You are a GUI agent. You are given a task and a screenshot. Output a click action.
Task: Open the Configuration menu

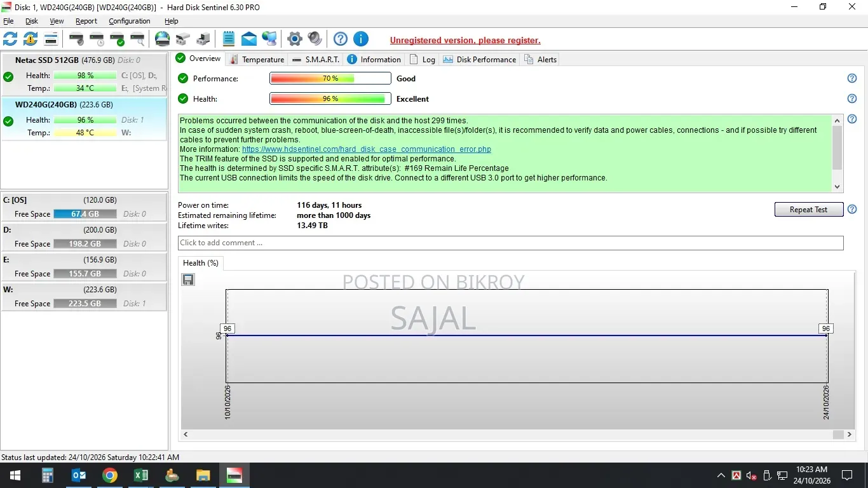130,21
